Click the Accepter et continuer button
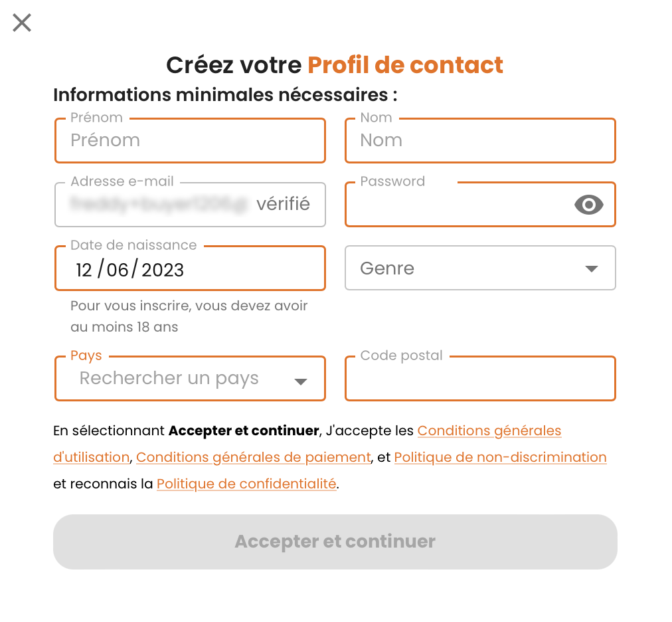The image size is (672, 622). coord(335,542)
